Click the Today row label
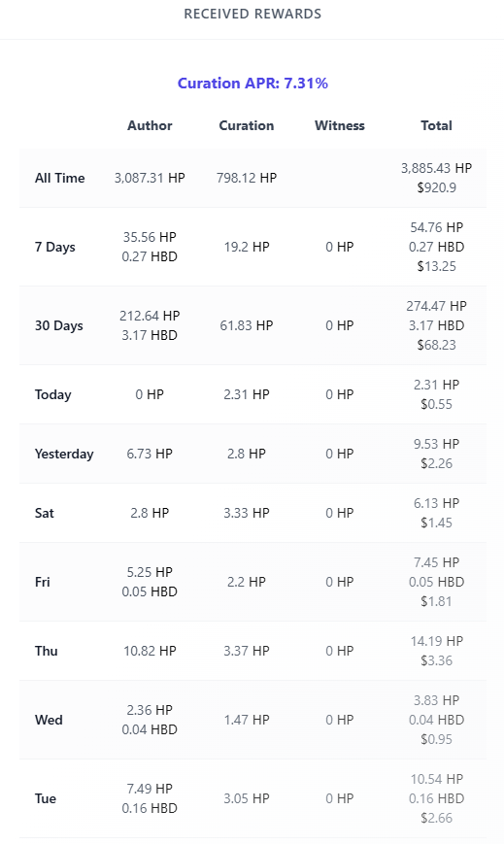This screenshot has height=844, width=504. click(x=52, y=394)
